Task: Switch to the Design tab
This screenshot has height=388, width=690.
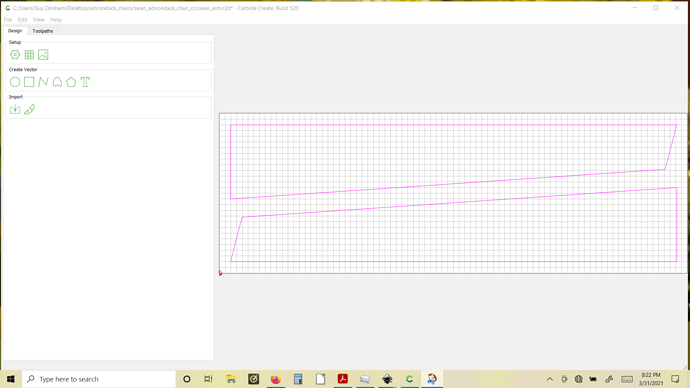Action: pos(15,31)
